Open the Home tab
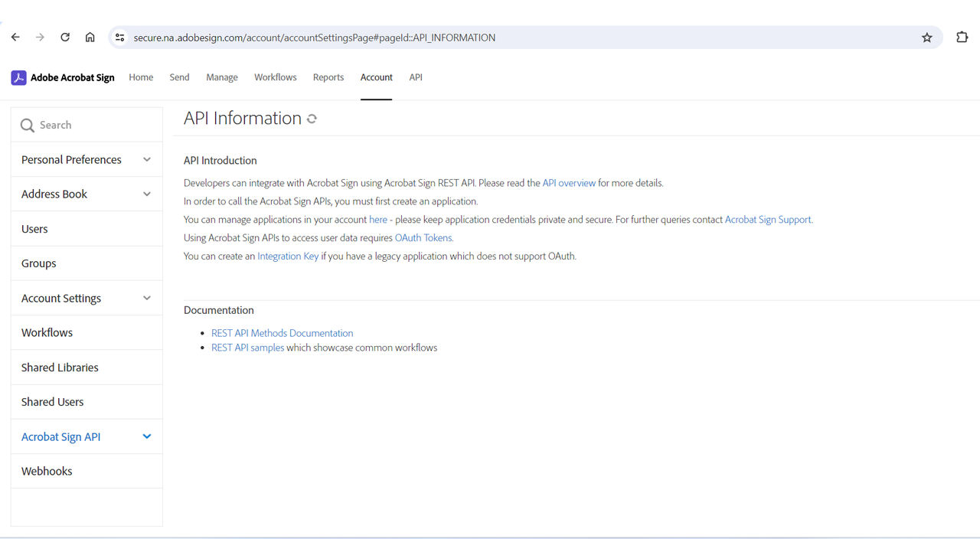Viewport: 980px width, 539px height. click(141, 77)
